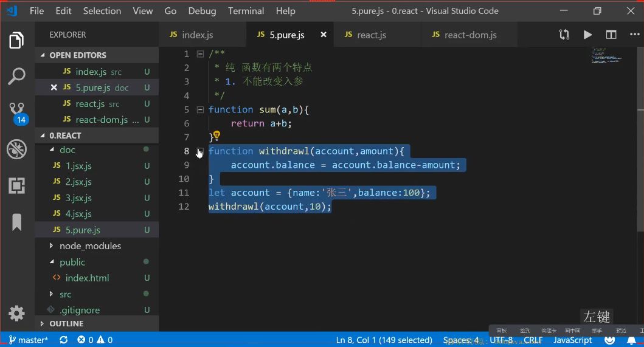Collapse the sum function fold marker
Screen dimensions: 644x347
click(201, 109)
